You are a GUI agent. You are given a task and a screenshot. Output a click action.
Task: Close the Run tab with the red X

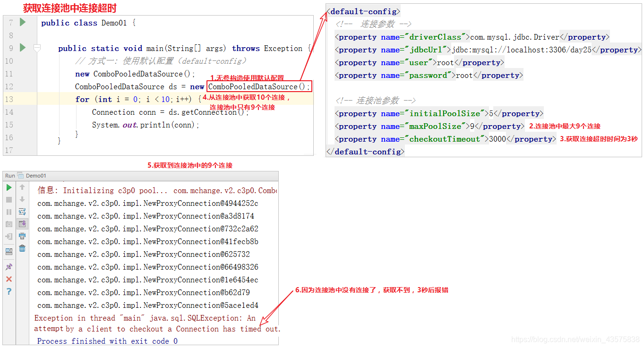tap(9, 279)
